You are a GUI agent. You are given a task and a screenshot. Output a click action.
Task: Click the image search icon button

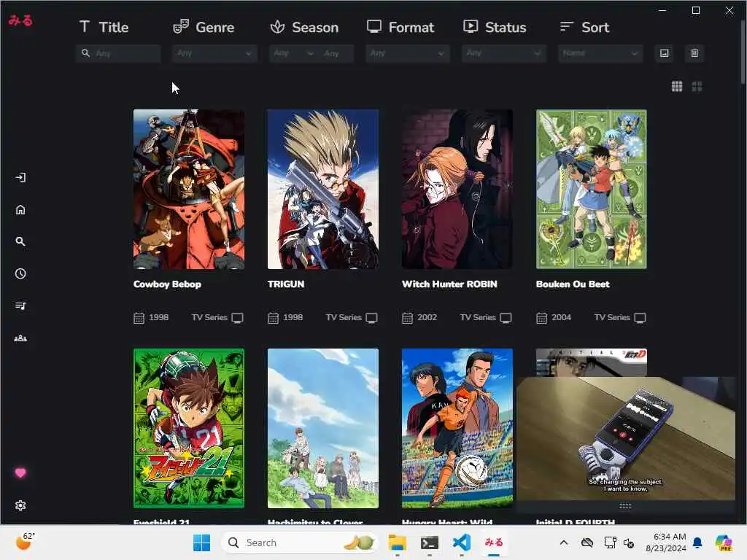coord(664,52)
